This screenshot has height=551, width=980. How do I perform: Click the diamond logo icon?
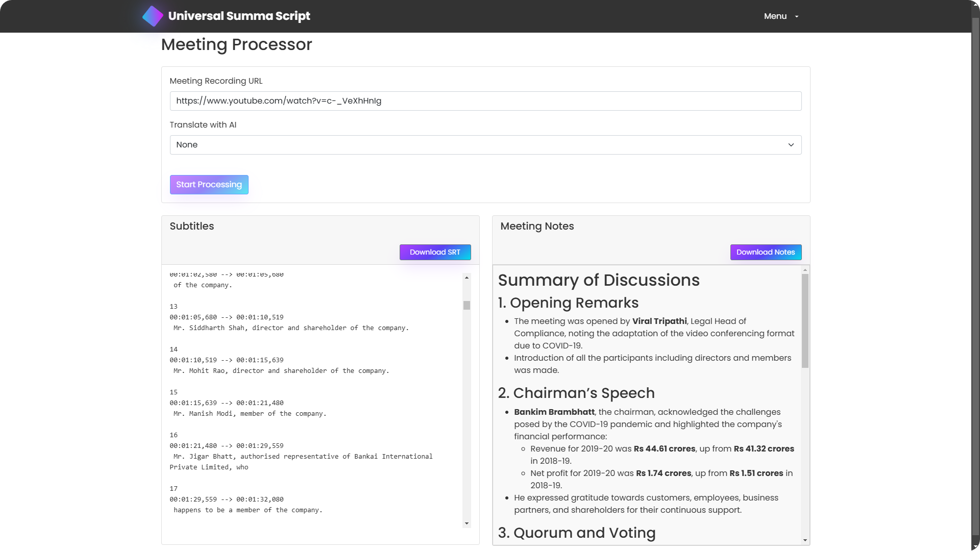coord(153,16)
